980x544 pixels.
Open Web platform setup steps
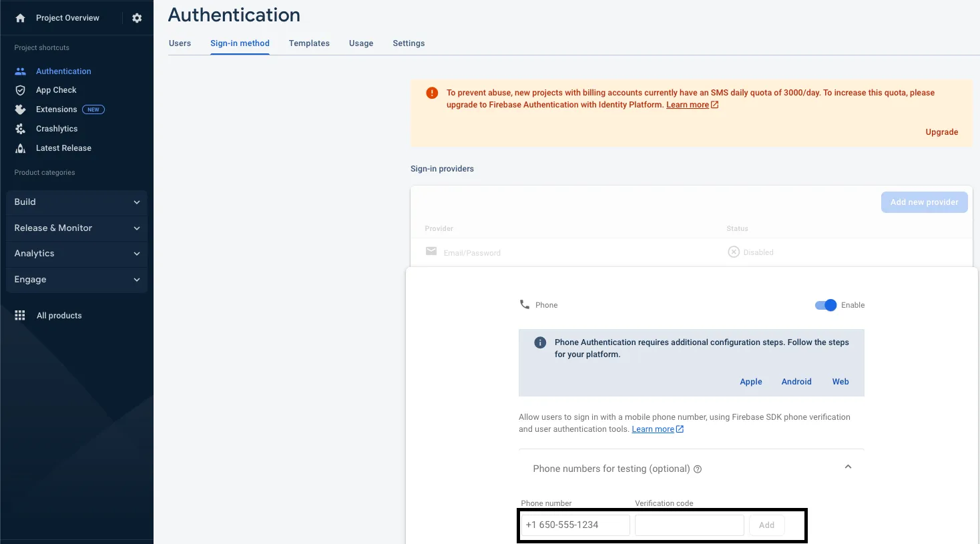(840, 382)
